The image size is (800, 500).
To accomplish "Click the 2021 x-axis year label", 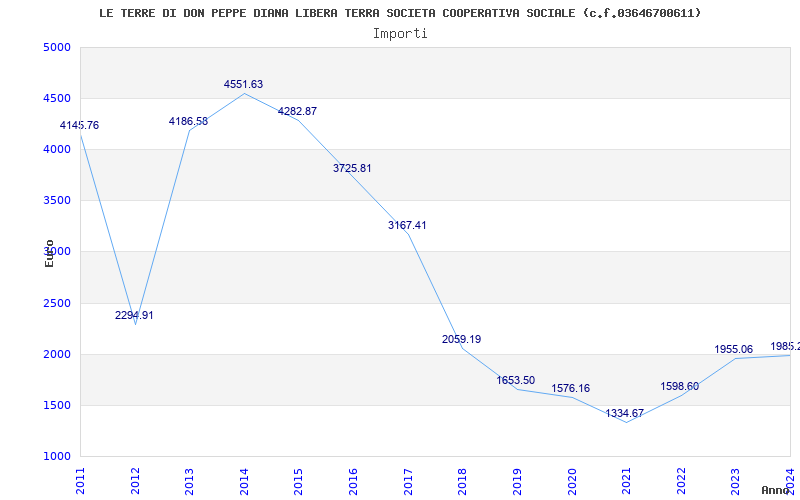I will tap(626, 481).
